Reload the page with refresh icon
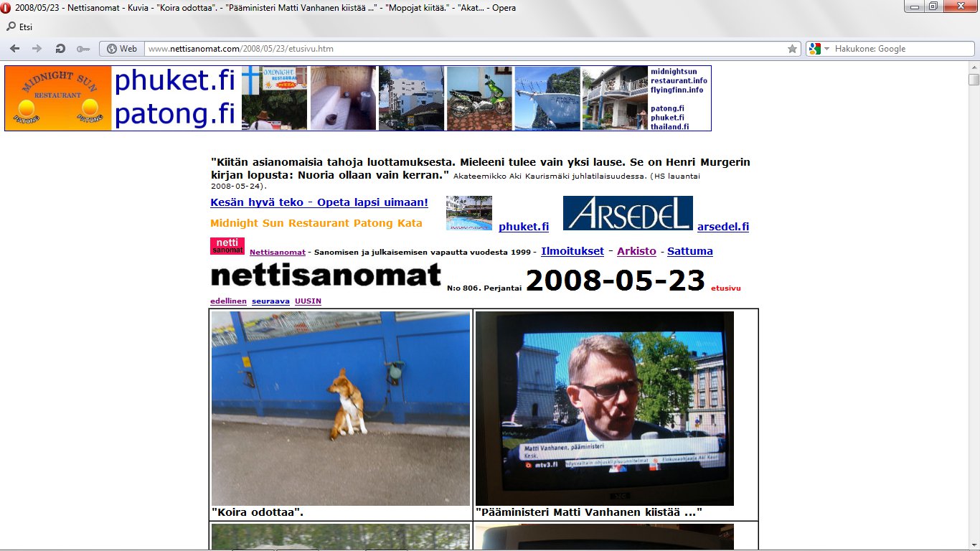Image resolution: width=980 pixels, height=551 pixels. coord(60,49)
